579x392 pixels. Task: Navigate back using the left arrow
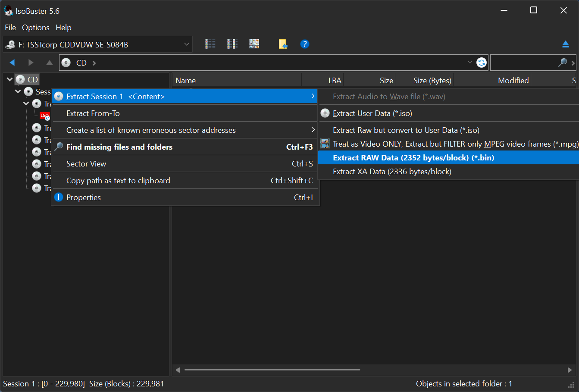[x=12, y=62]
